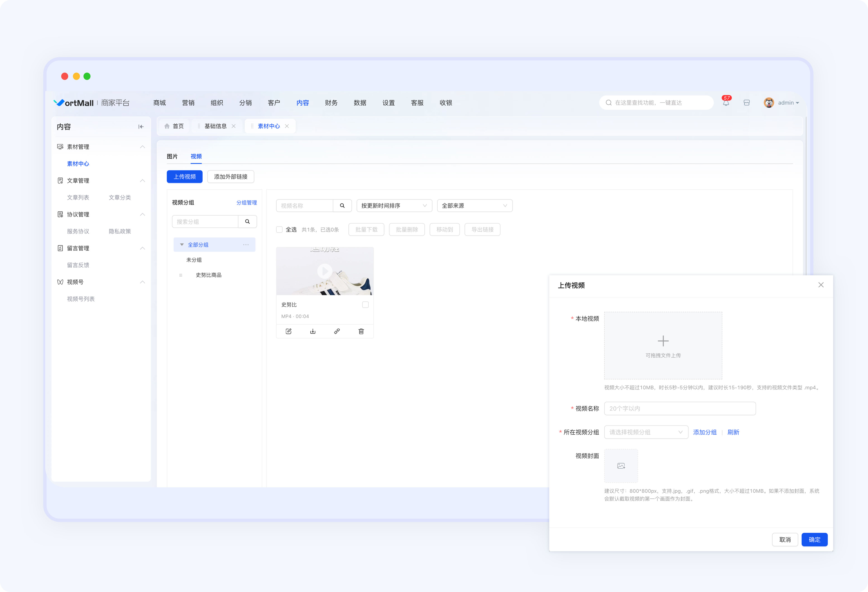The width and height of the screenshot is (868, 592).
Task: Open the 分组管理 link
Action: [247, 203]
